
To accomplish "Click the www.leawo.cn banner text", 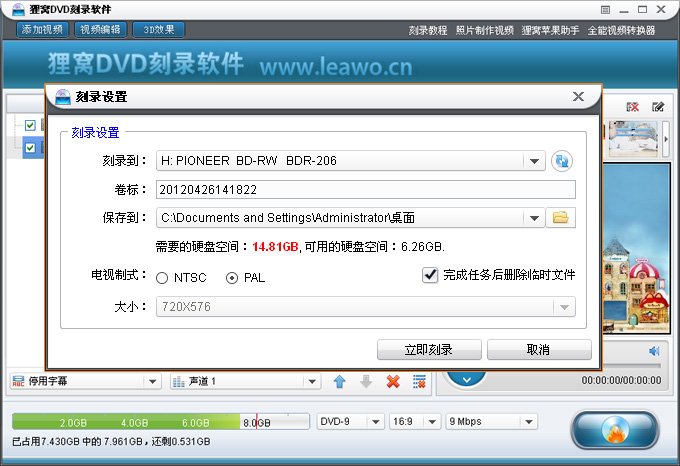I will click(336, 67).
